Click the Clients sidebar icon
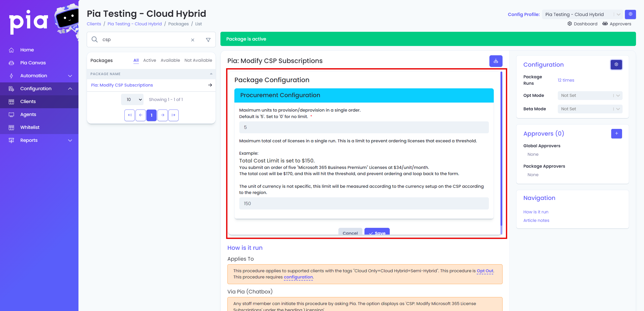 pos(11,102)
